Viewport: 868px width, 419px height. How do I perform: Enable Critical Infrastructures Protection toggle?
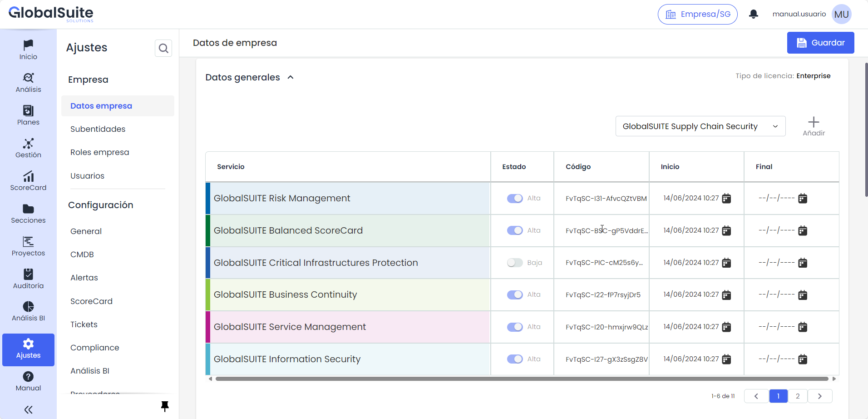pyautogui.click(x=515, y=263)
